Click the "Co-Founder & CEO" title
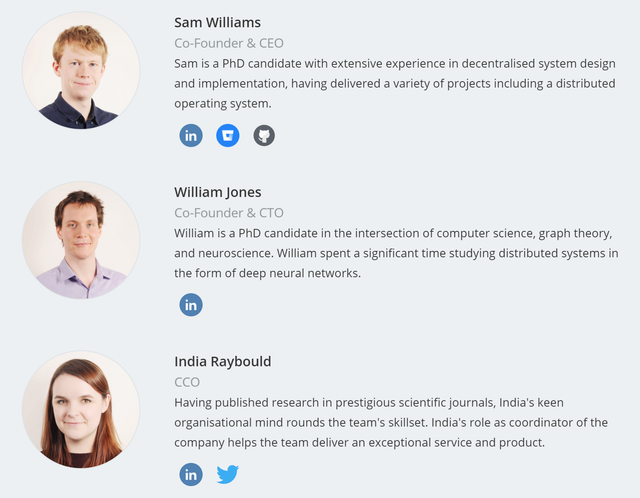This screenshot has height=498, width=640. click(x=229, y=43)
